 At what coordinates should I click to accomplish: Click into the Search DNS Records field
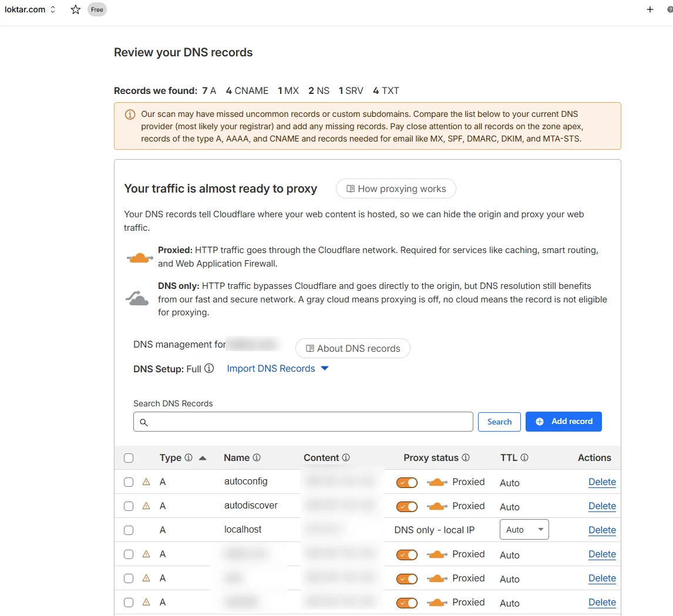pos(303,422)
